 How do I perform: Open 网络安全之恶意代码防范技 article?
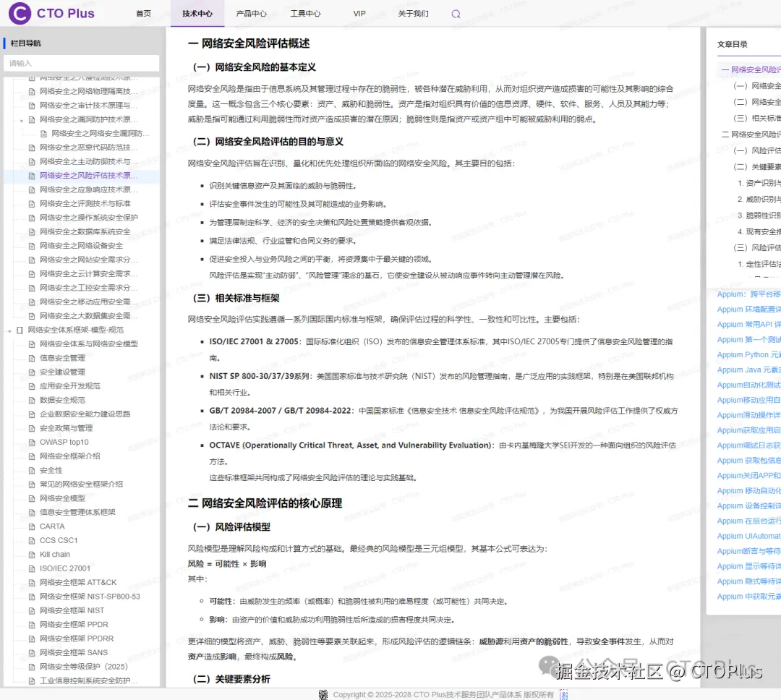click(88, 148)
